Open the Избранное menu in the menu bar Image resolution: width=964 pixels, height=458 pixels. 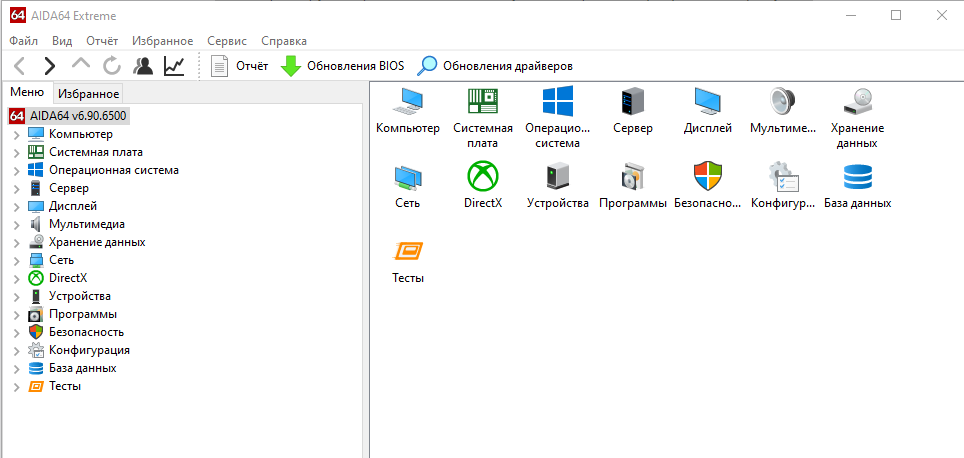coord(162,41)
